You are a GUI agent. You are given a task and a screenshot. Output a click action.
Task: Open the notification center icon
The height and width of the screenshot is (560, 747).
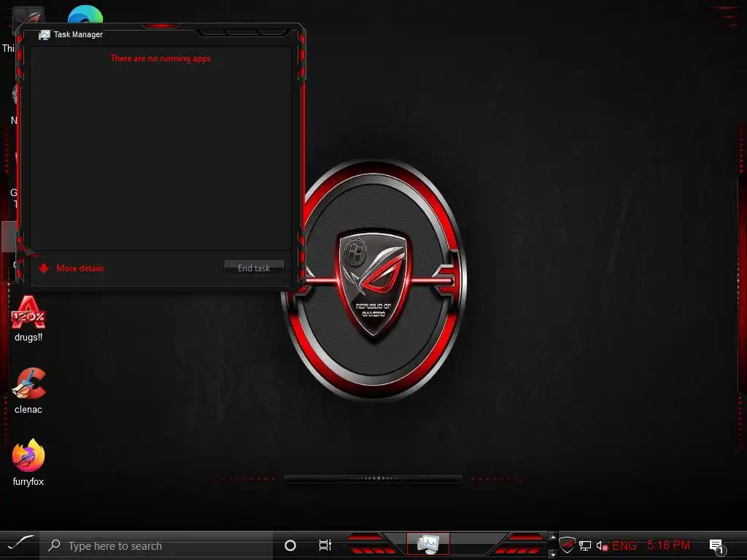point(717,546)
